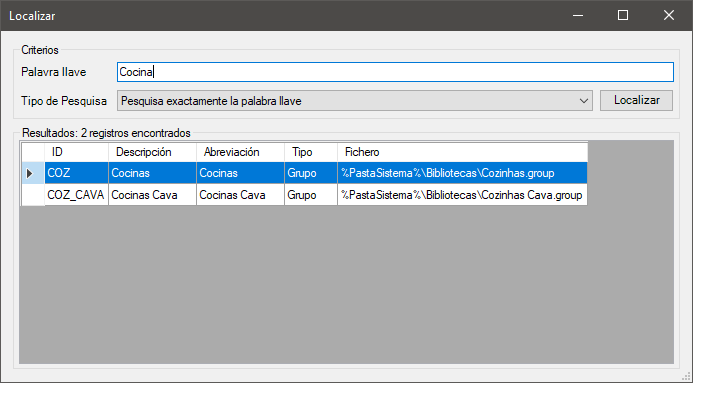Click the Cocinas abbreviation cell
706x393 pixels.
click(240, 173)
